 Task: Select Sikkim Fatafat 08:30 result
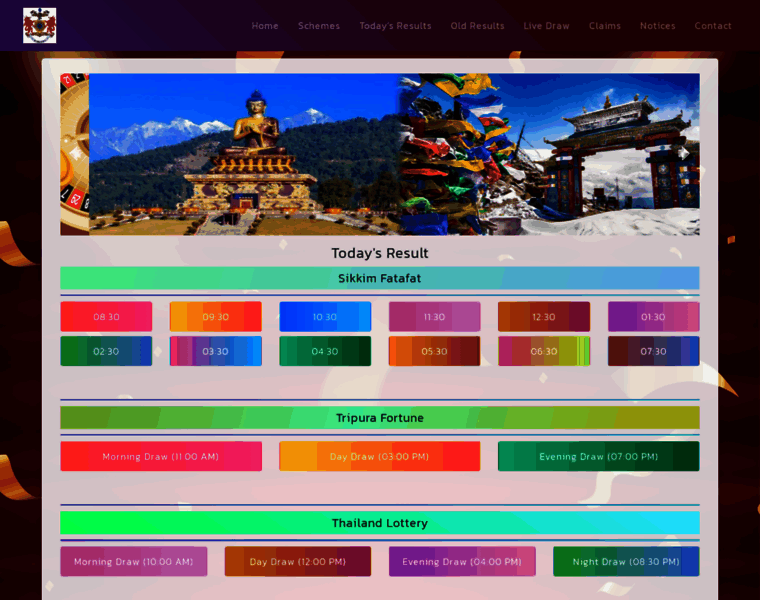coord(106,316)
